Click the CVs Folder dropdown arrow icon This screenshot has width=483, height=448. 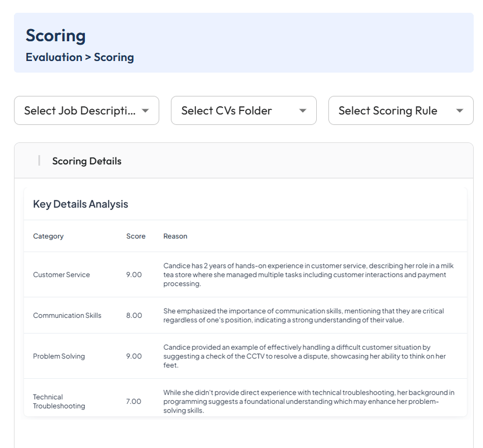point(303,110)
